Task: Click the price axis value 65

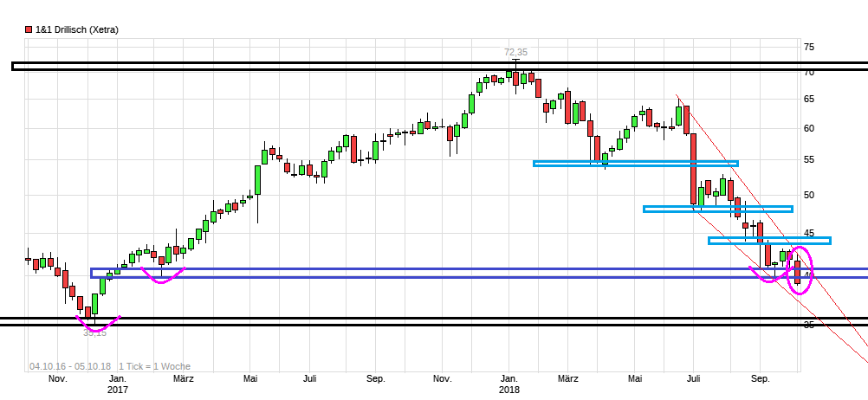Action: pos(809,99)
